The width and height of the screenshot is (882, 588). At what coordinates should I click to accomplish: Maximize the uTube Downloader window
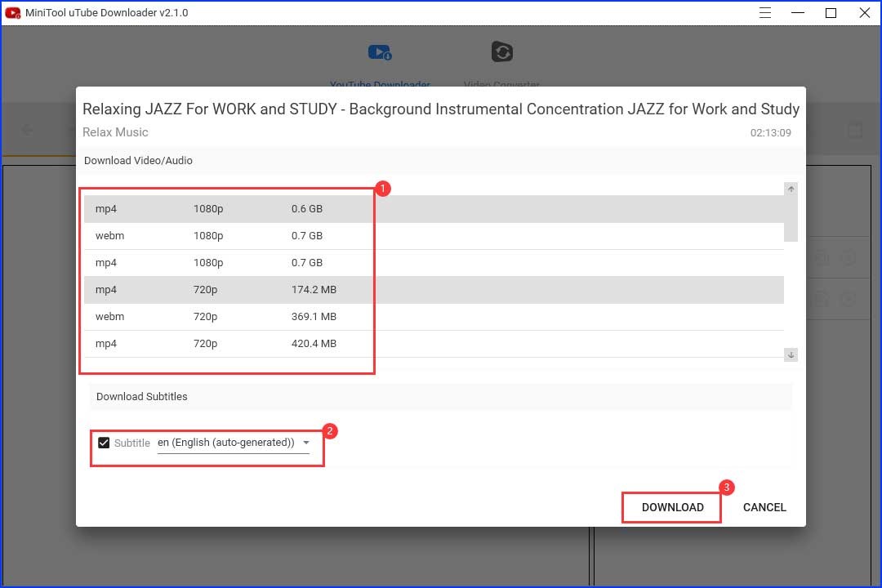coord(831,12)
